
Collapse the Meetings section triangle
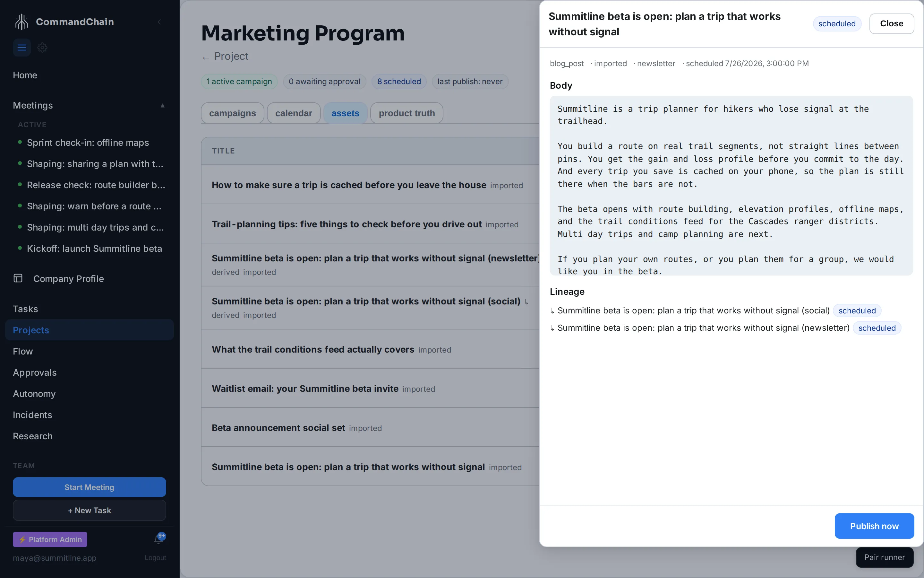click(x=163, y=106)
